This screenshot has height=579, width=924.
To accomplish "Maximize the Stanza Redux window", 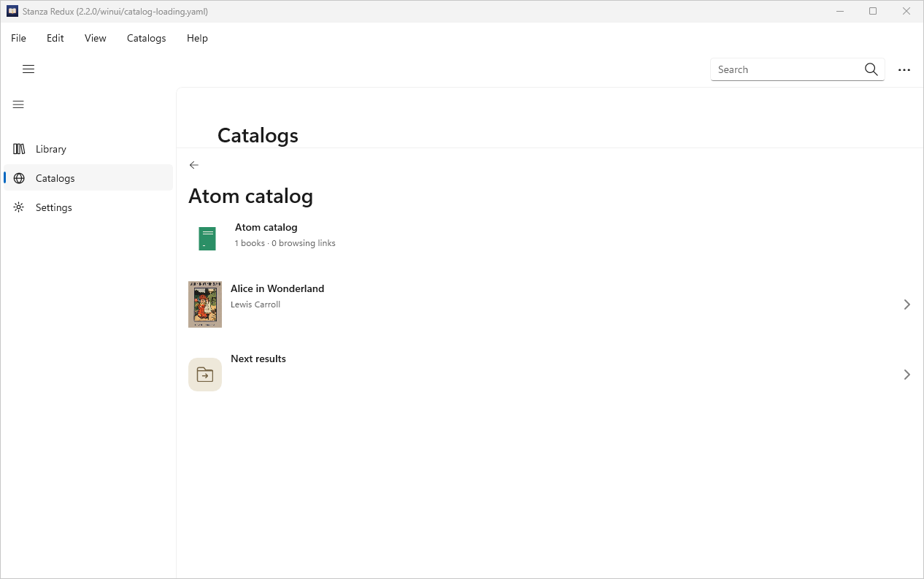I will [873, 11].
